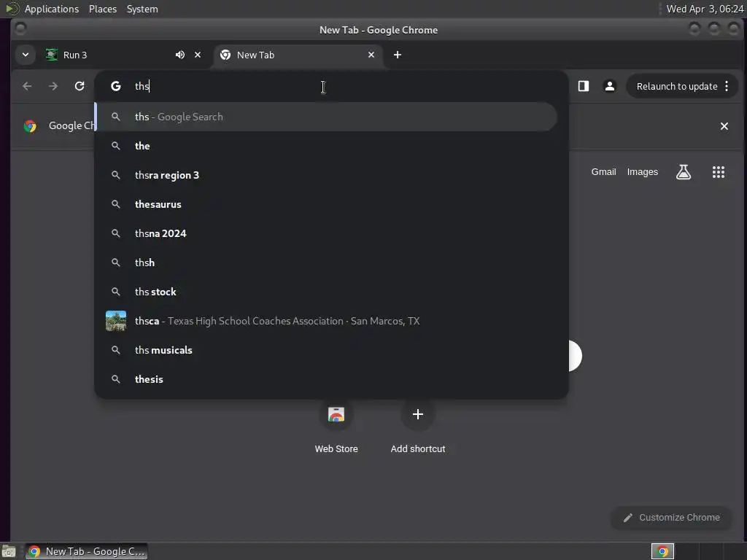Go forward with the forward arrow

53,86
